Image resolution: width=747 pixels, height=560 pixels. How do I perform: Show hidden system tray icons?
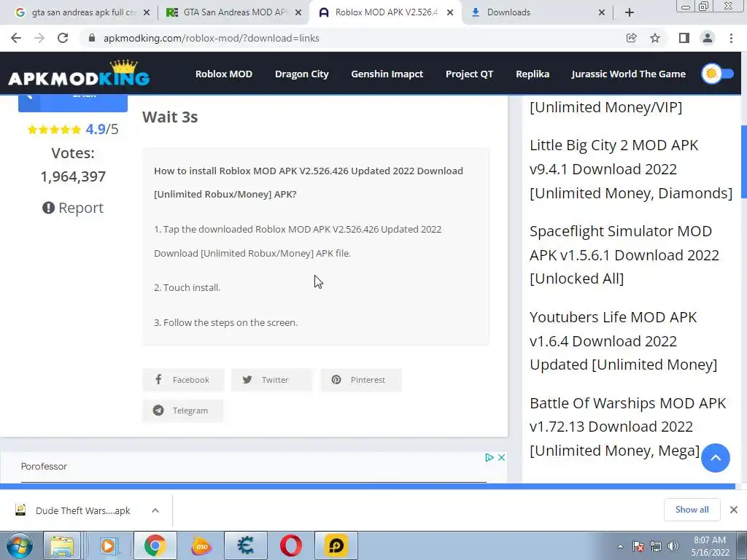coord(620,547)
